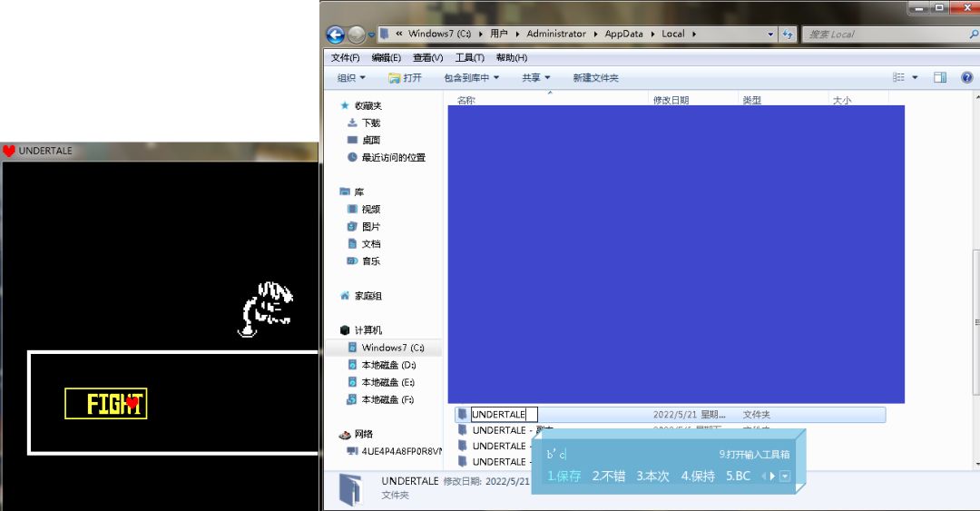Expand the 包含到库中 dropdown
The image size is (980, 511).
(x=471, y=77)
